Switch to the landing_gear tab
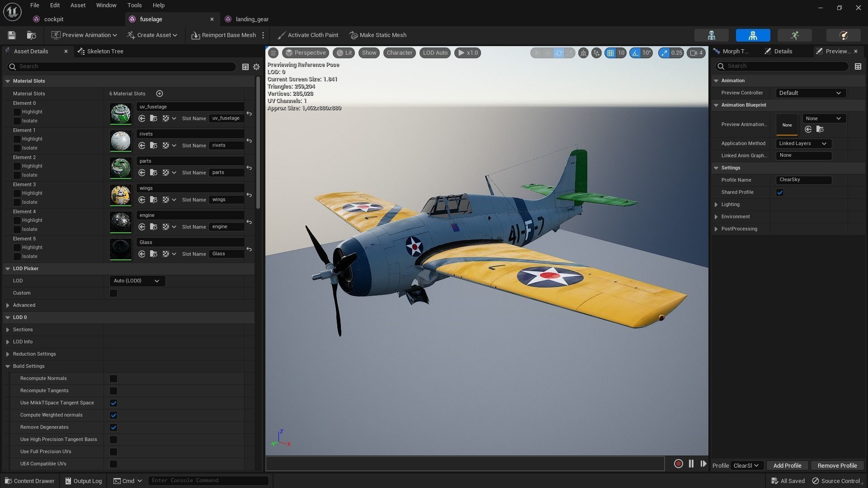 click(252, 19)
